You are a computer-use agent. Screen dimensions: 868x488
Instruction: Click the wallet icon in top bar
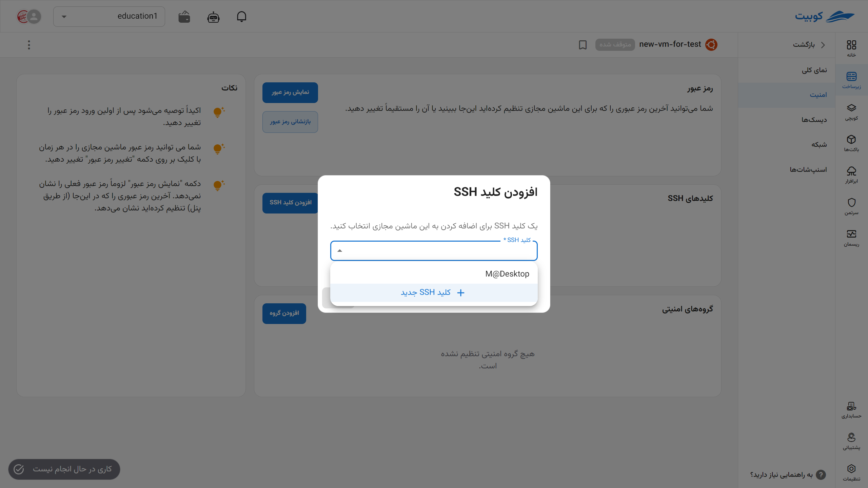click(x=183, y=16)
